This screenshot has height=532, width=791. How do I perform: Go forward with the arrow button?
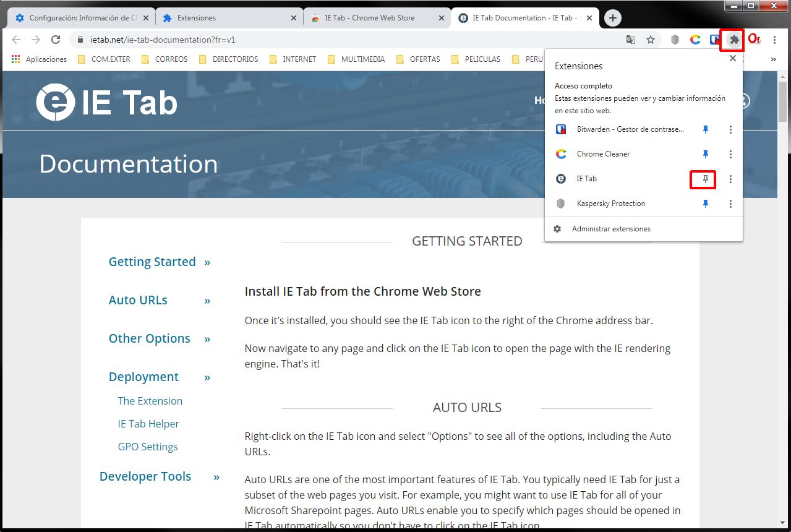pos(36,40)
